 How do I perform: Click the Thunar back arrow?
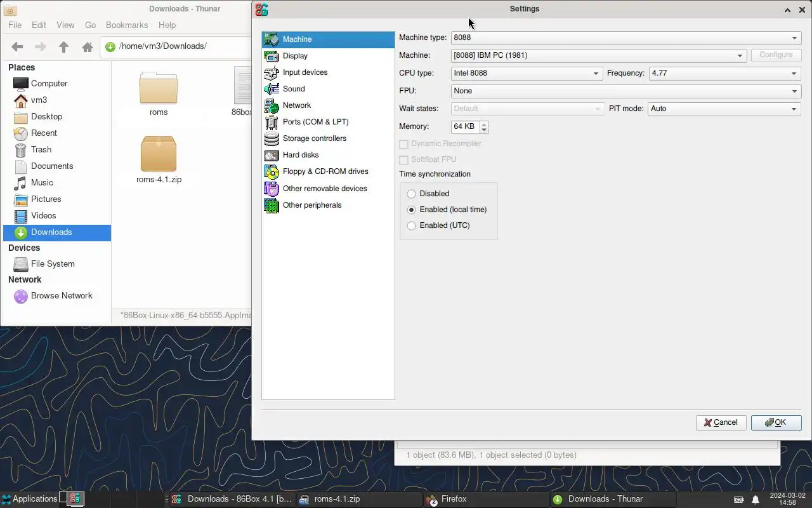17,46
